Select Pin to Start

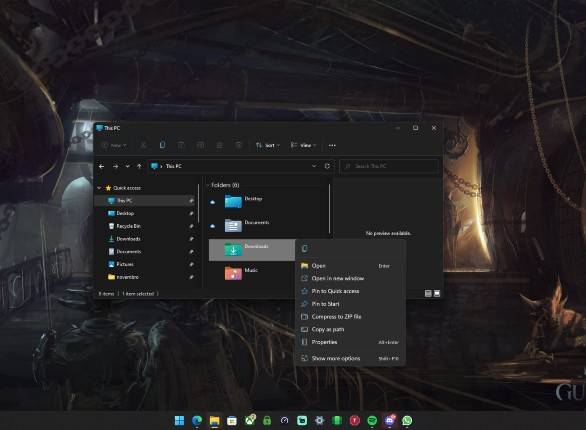351,304
